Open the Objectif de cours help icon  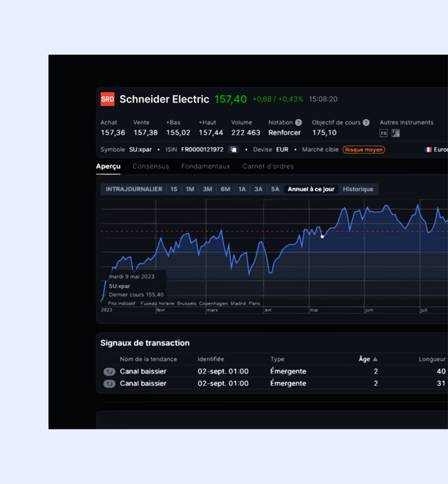point(366,123)
